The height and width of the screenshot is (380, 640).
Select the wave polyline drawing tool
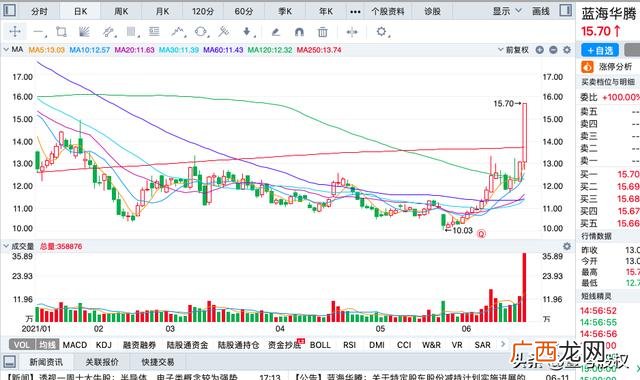click(x=178, y=32)
